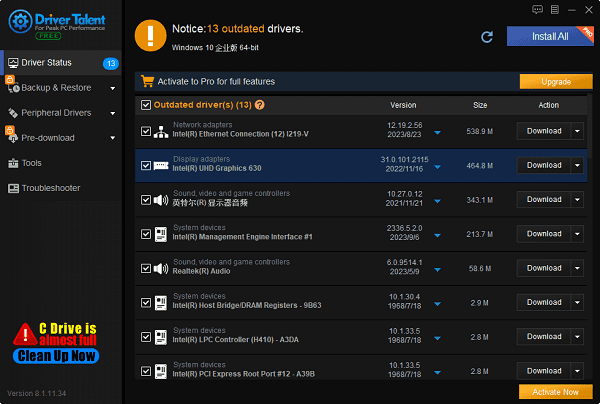Click the Version column header
This screenshot has height=404, width=600.
pyautogui.click(x=403, y=105)
